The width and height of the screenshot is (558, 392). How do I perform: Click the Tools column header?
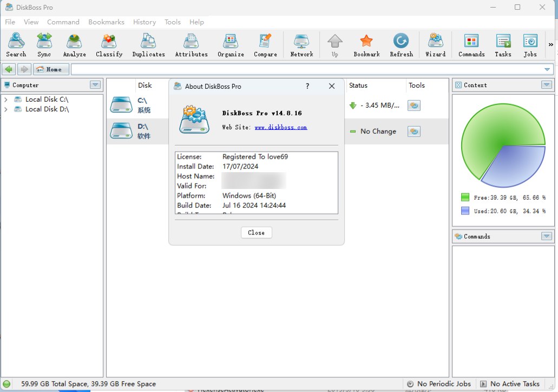(416, 85)
